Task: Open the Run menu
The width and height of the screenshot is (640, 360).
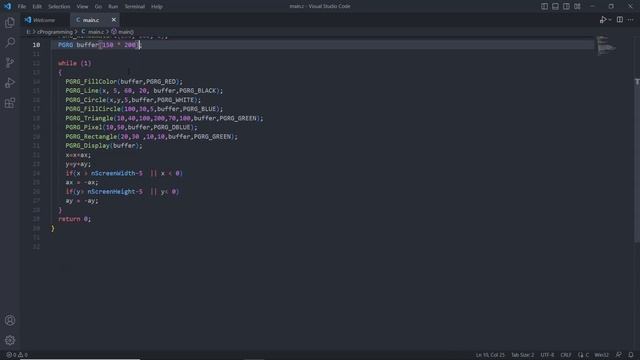Action: (x=113, y=7)
